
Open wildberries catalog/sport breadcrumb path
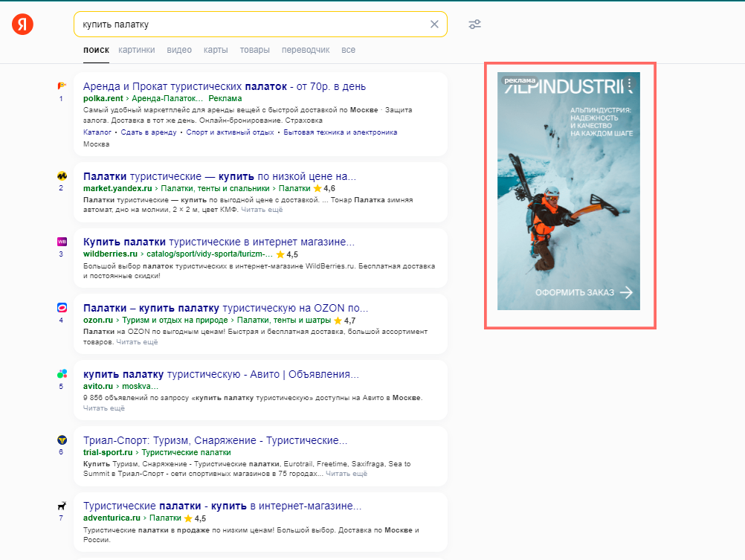tap(210, 254)
